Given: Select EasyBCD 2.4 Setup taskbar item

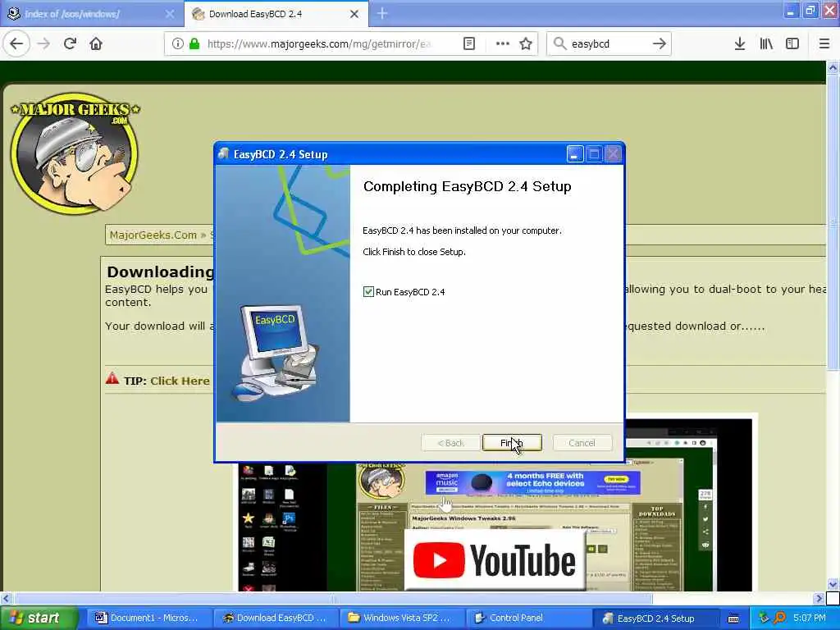Looking at the screenshot, I should point(655,618).
